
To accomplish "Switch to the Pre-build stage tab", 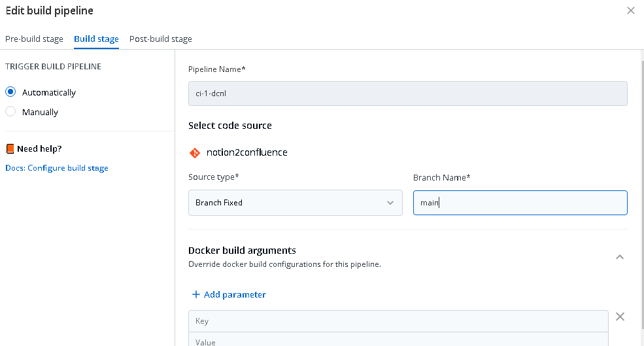I will [x=34, y=39].
